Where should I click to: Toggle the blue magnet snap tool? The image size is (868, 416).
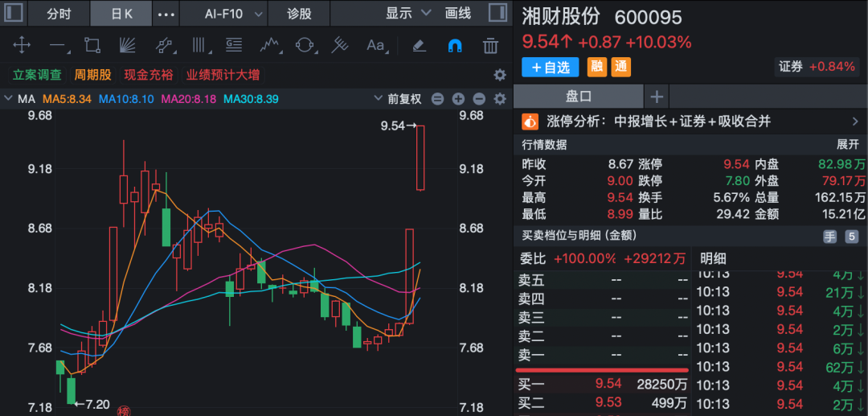[x=454, y=45]
